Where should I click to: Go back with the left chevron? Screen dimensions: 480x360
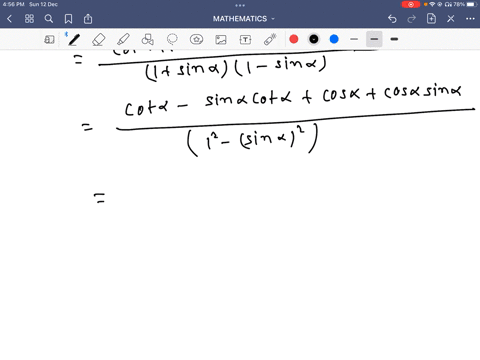point(9,19)
